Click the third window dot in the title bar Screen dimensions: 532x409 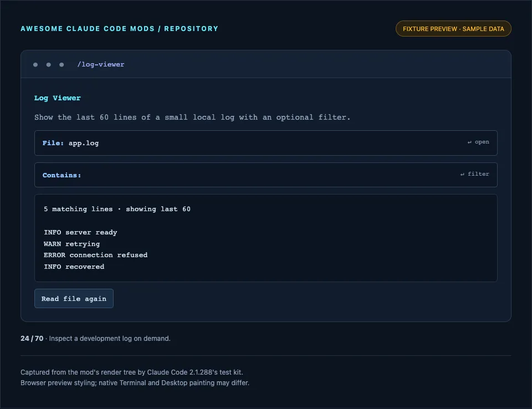(62, 64)
